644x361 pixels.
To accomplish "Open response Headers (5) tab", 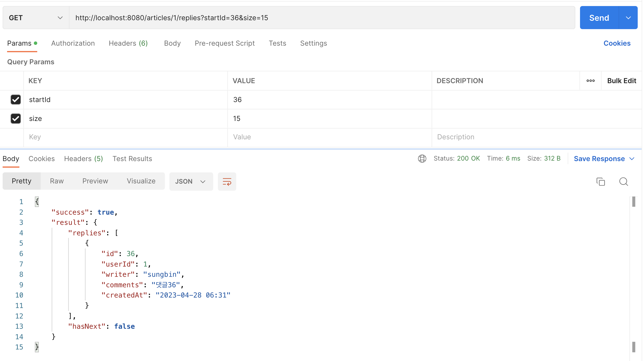I will pos(83,159).
